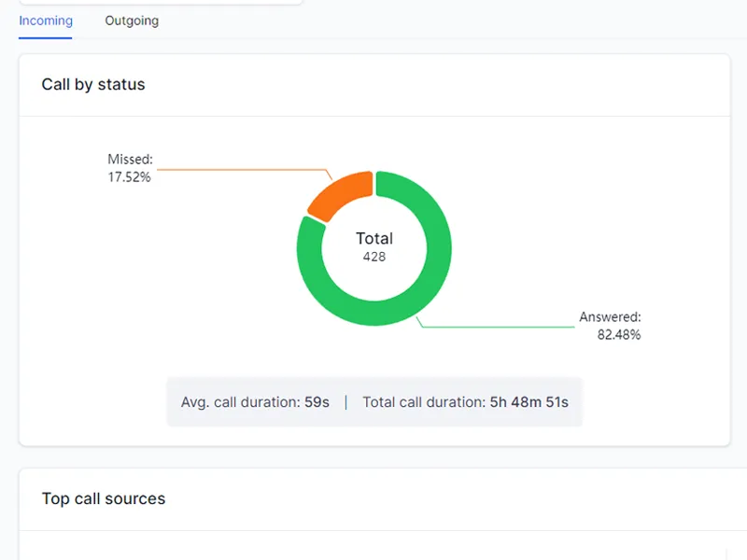Click the "Top call sources" card heading

pos(104,498)
